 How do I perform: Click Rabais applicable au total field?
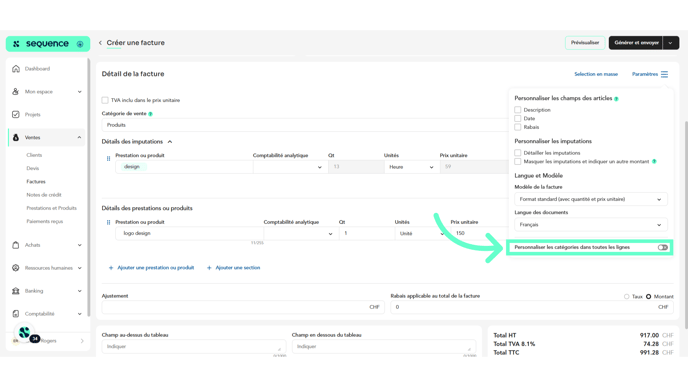[x=532, y=307]
